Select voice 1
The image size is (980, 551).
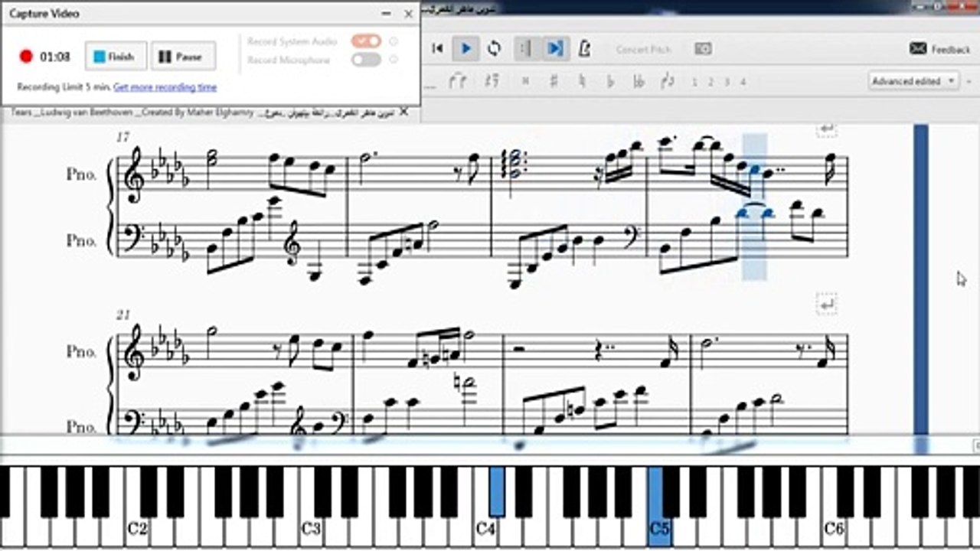[x=694, y=82]
